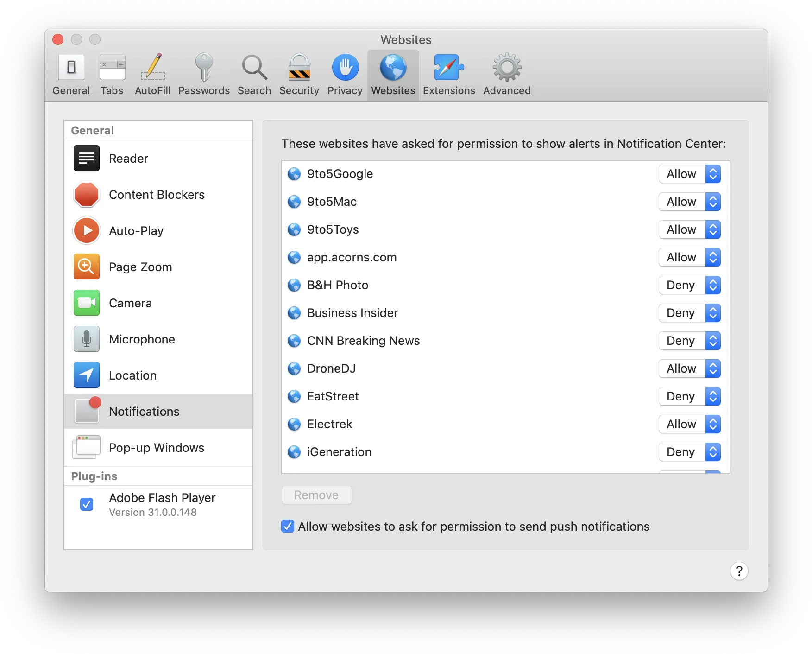Open the Security padlock pane

click(x=299, y=75)
